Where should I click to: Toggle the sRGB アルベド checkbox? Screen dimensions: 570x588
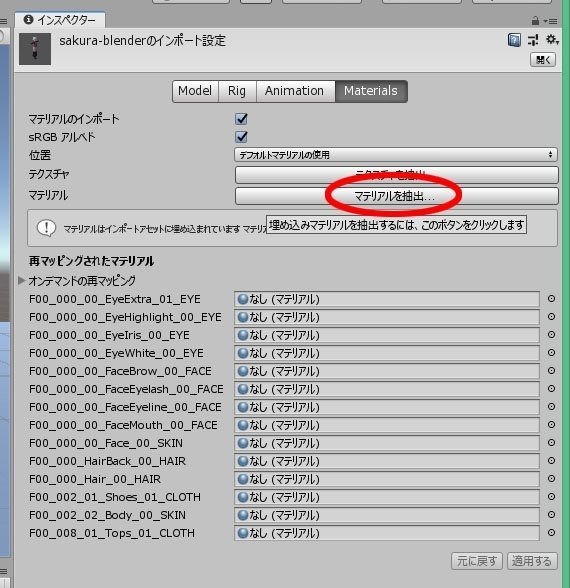coord(241,137)
